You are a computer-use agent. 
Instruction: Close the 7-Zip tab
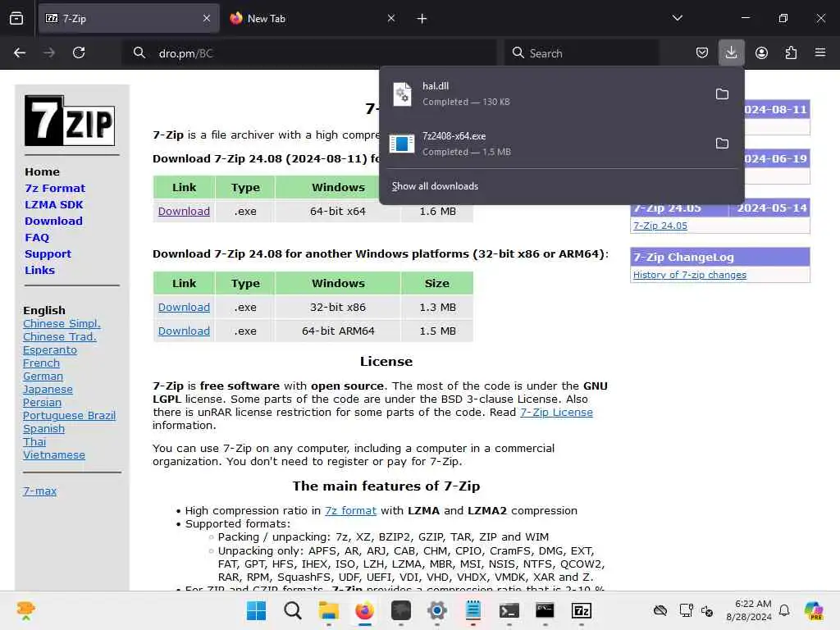[x=207, y=18]
